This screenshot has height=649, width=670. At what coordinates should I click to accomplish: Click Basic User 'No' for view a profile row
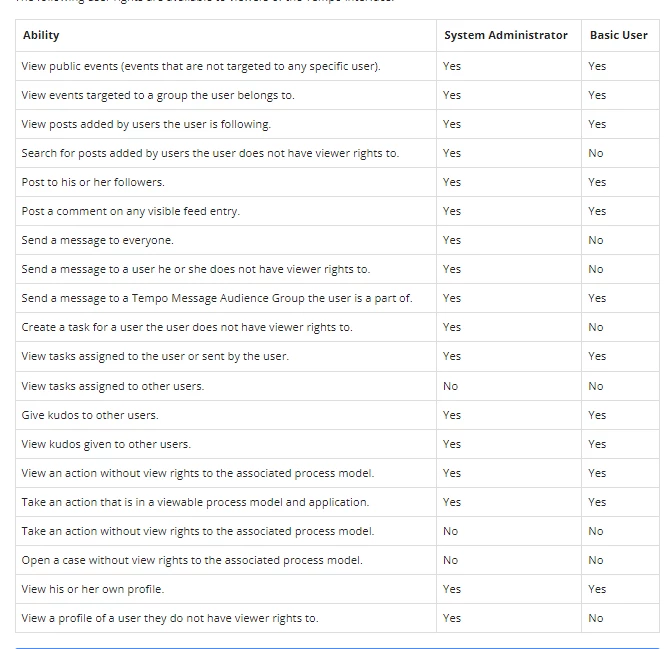point(596,618)
